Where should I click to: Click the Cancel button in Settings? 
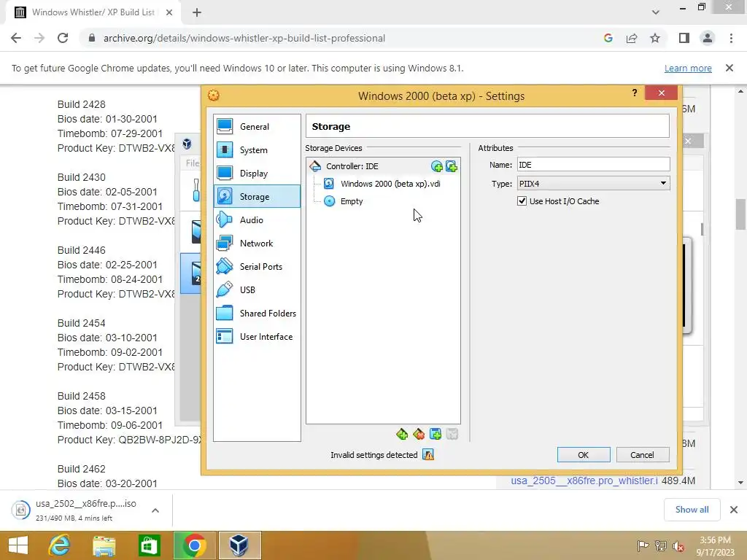click(642, 455)
